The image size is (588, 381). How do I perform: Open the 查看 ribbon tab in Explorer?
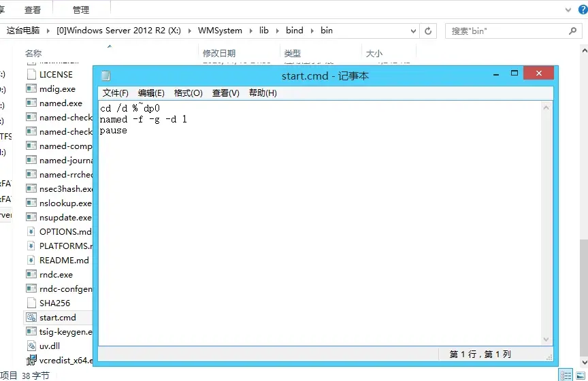[x=33, y=10]
